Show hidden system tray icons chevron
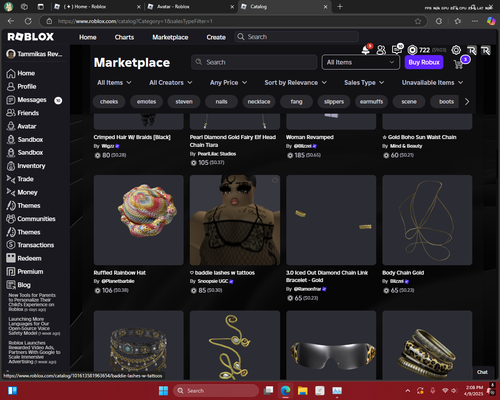500x400 pixels. 407,391
